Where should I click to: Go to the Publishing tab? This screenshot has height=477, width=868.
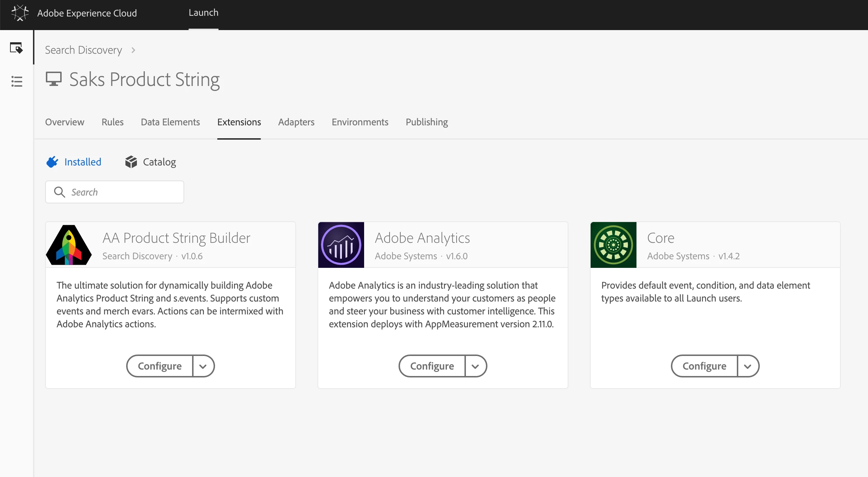click(427, 122)
